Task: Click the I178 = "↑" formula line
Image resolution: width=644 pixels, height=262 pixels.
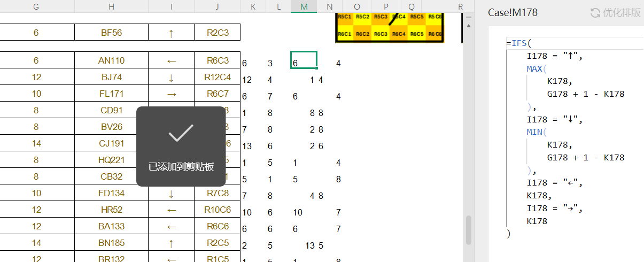Action: (x=554, y=56)
